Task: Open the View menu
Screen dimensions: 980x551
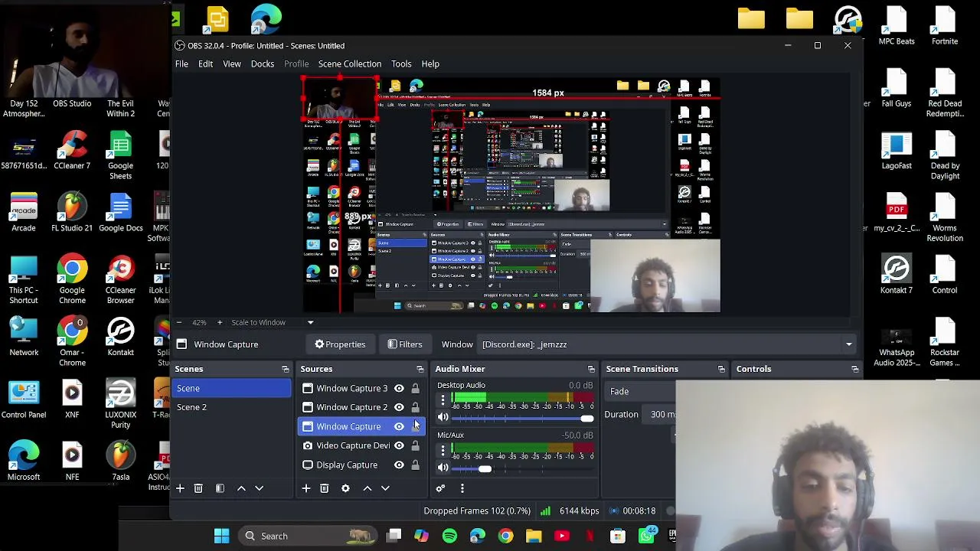Action: [x=232, y=64]
